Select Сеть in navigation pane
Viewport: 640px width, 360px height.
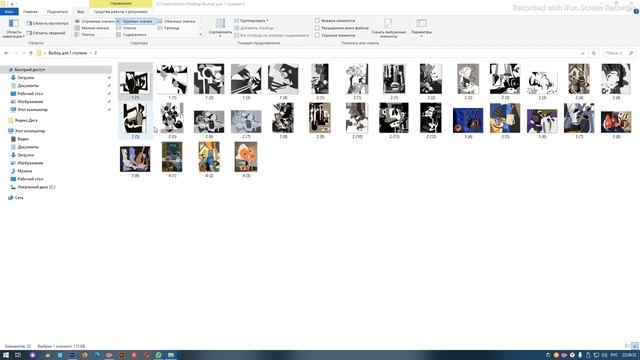tap(16, 198)
